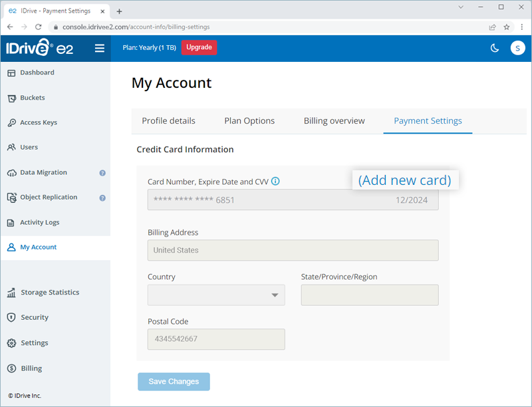Screen dimensions: 532x407
Task: Click the Storage Statistics chart icon
Action: 11,293
